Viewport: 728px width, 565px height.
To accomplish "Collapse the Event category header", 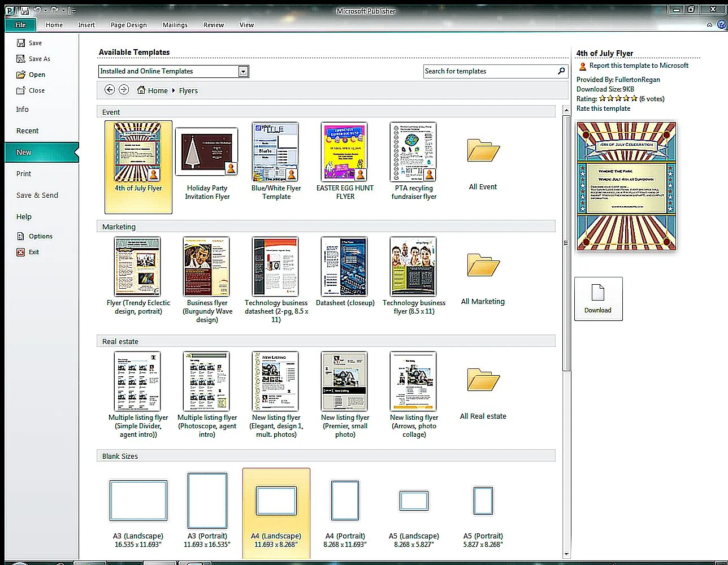I will tap(326, 112).
